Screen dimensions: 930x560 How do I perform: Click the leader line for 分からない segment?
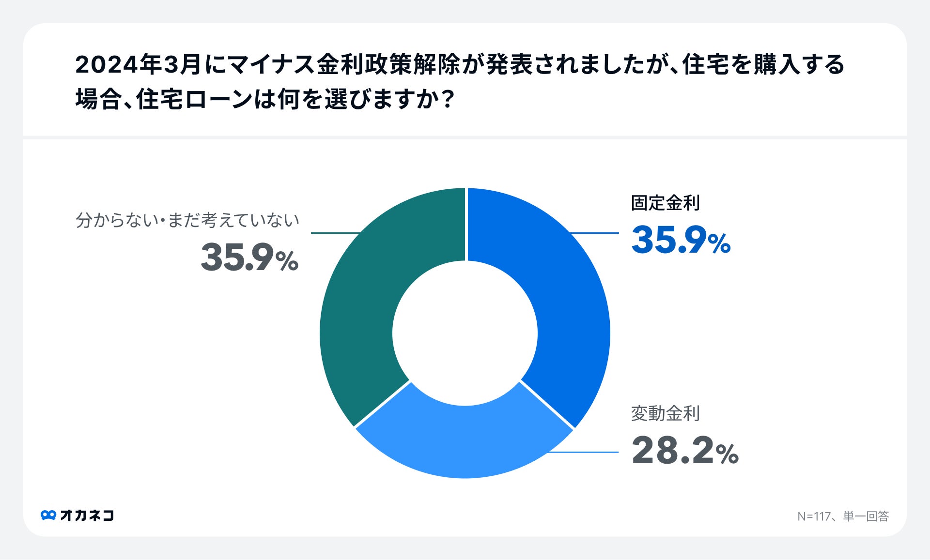334,233
